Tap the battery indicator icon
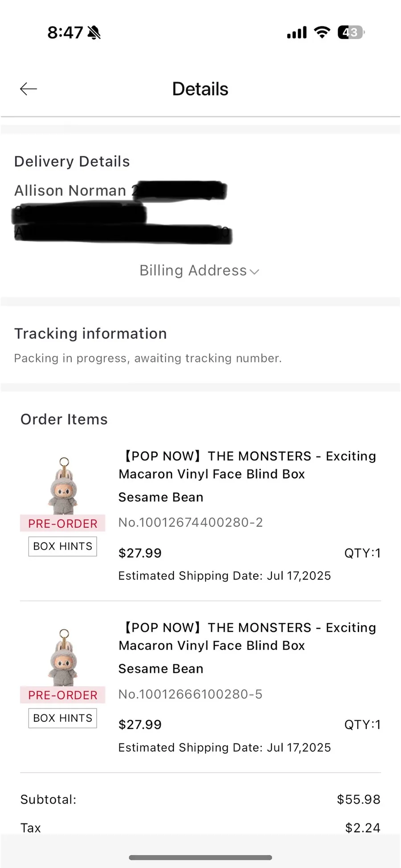Screen dimensions: 401x868 (351, 32)
